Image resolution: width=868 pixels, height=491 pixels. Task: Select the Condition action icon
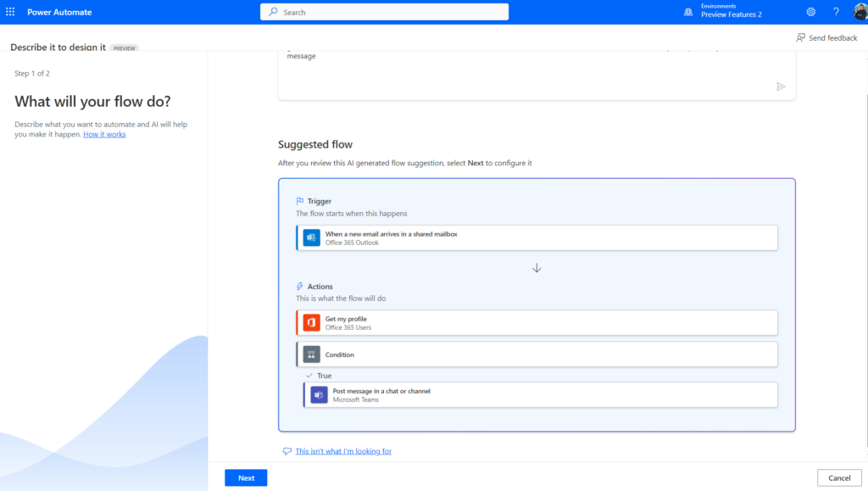point(311,354)
